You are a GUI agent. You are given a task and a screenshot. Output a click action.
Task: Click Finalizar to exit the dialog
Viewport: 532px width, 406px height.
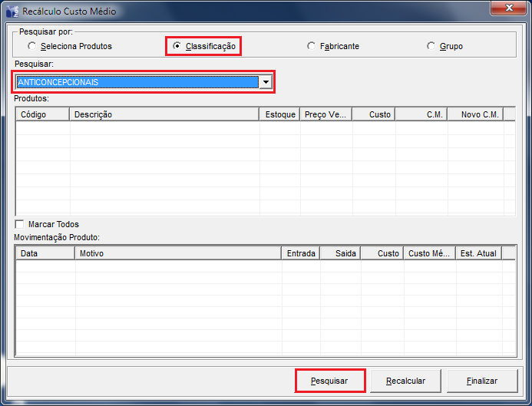click(482, 381)
